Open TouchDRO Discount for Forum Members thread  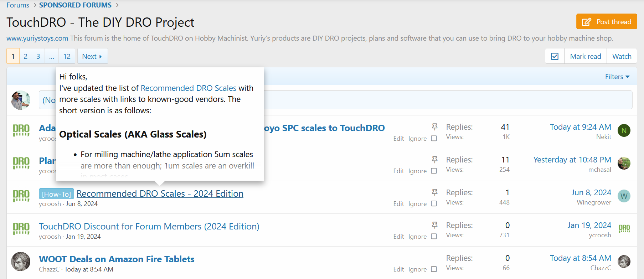point(149,226)
